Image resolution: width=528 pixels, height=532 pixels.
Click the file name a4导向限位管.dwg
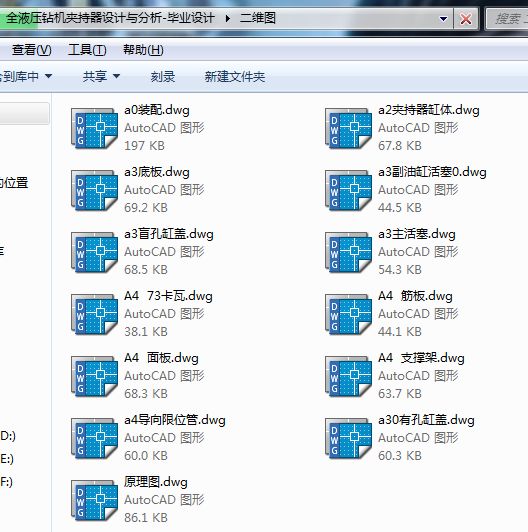[x=175, y=420]
